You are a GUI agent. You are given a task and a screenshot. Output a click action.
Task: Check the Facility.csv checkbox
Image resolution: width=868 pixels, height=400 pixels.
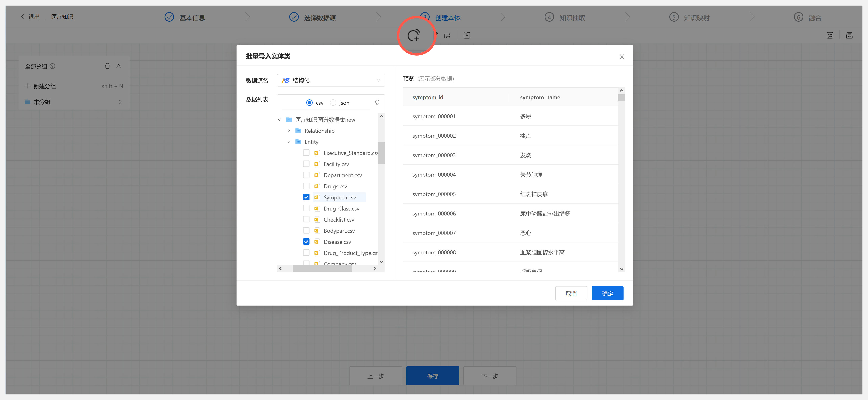tap(306, 164)
